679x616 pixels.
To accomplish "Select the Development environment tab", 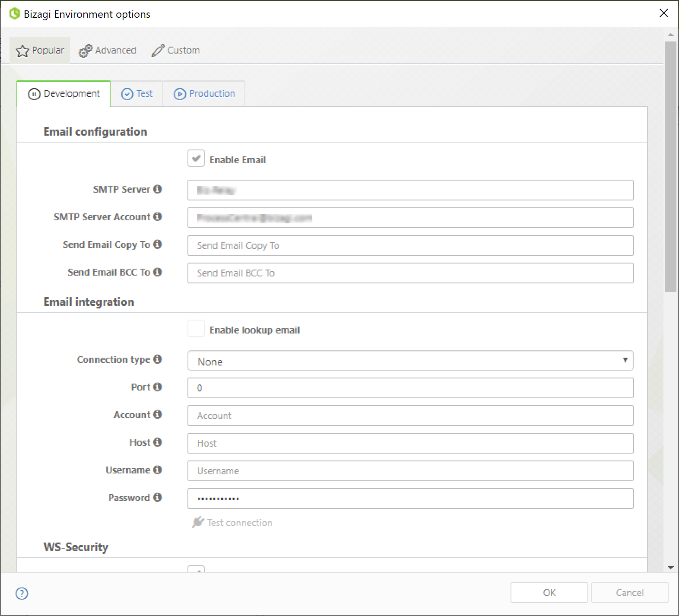I will click(64, 94).
